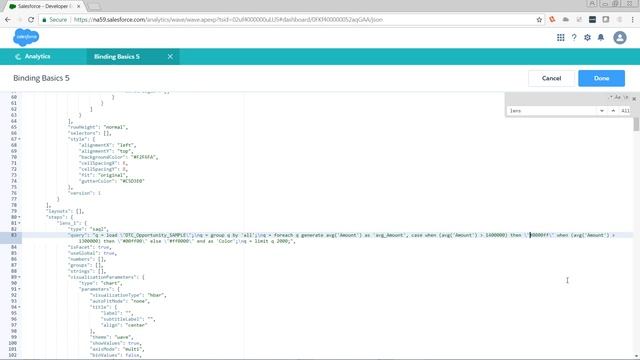Click the "selectors" line 66
640x360 pixels.
(x=89, y=133)
